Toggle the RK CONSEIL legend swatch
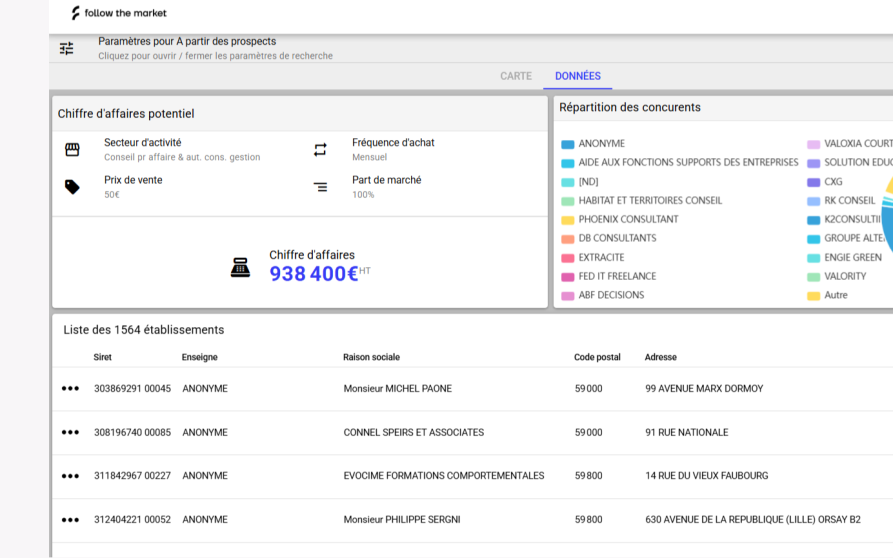893x558 pixels. pyautogui.click(x=813, y=202)
